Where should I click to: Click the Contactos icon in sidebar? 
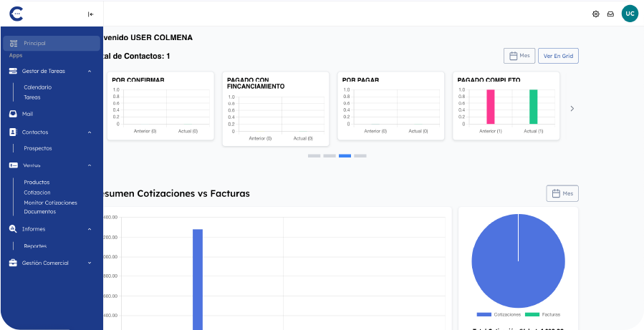click(13, 132)
